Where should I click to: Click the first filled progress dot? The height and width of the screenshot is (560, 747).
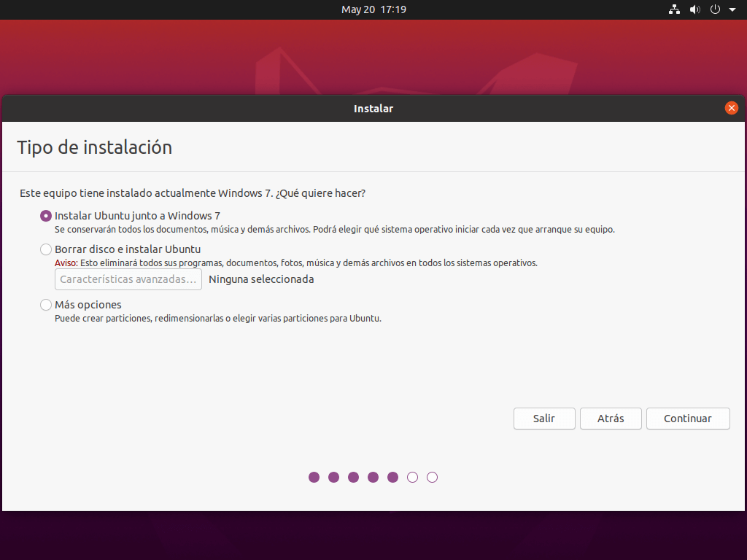(x=314, y=478)
